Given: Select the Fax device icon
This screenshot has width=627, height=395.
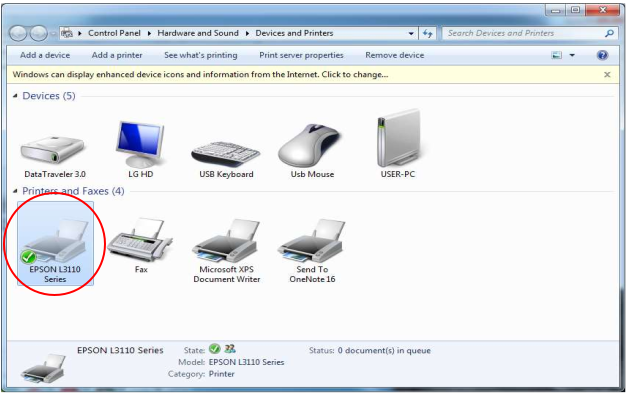Looking at the screenshot, I should [140, 240].
